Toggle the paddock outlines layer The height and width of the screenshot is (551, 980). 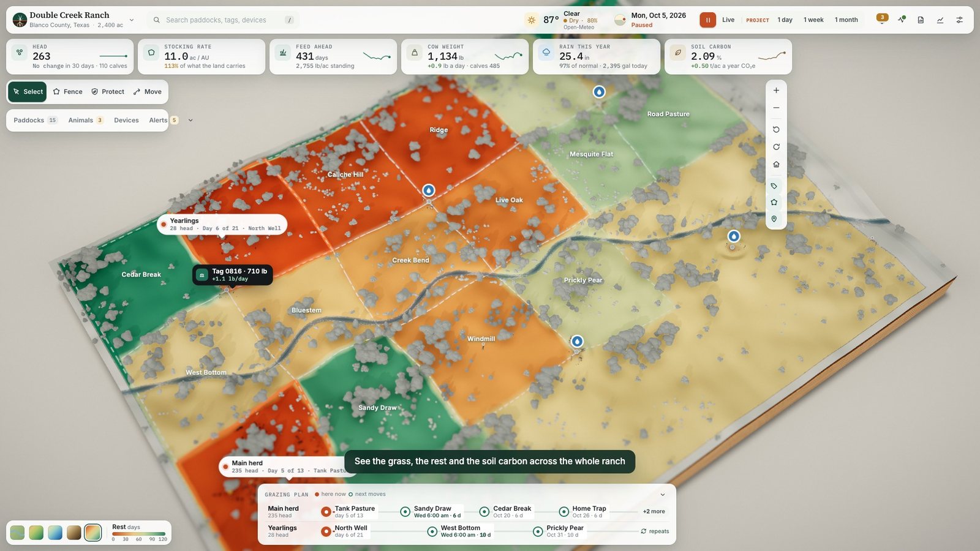(774, 202)
